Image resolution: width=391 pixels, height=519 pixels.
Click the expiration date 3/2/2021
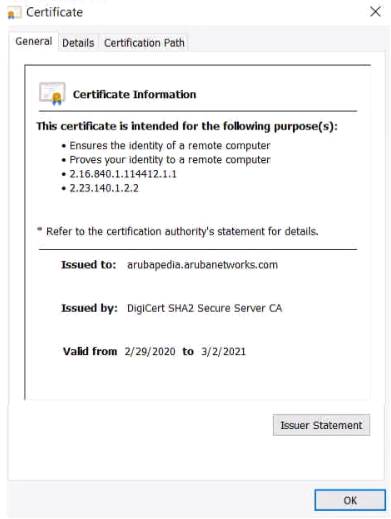point(223,352)
